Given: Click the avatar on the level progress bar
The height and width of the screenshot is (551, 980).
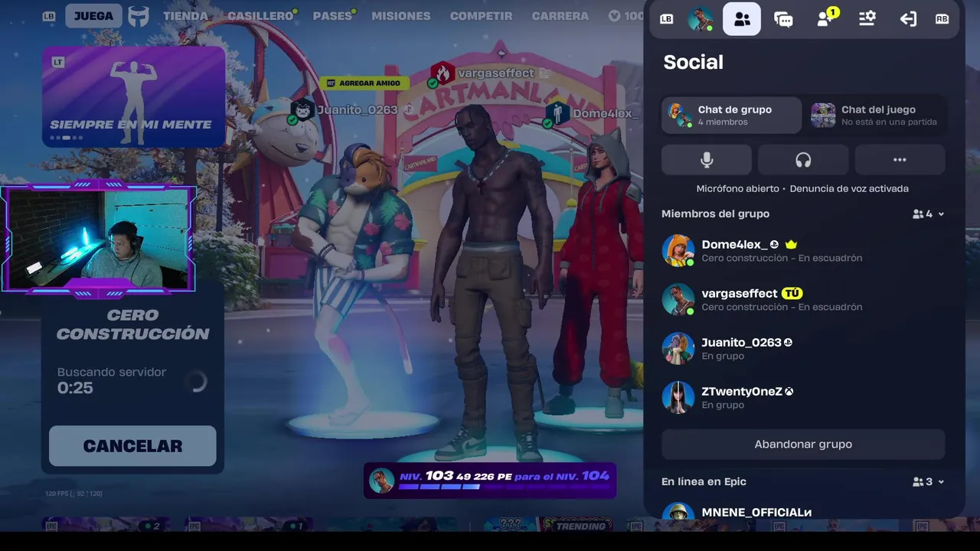Looking at the screenshot, I should (381, 481).
